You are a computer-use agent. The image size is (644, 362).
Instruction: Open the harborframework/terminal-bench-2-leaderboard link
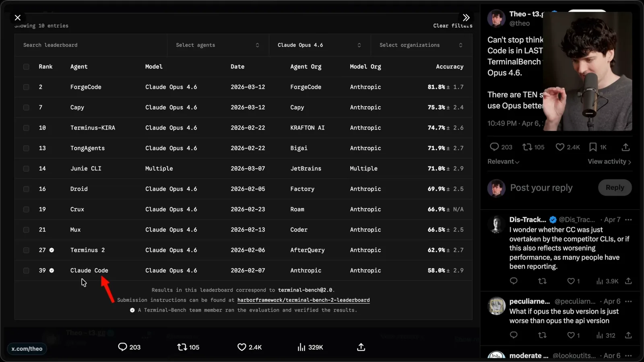(x=303, y=300)
